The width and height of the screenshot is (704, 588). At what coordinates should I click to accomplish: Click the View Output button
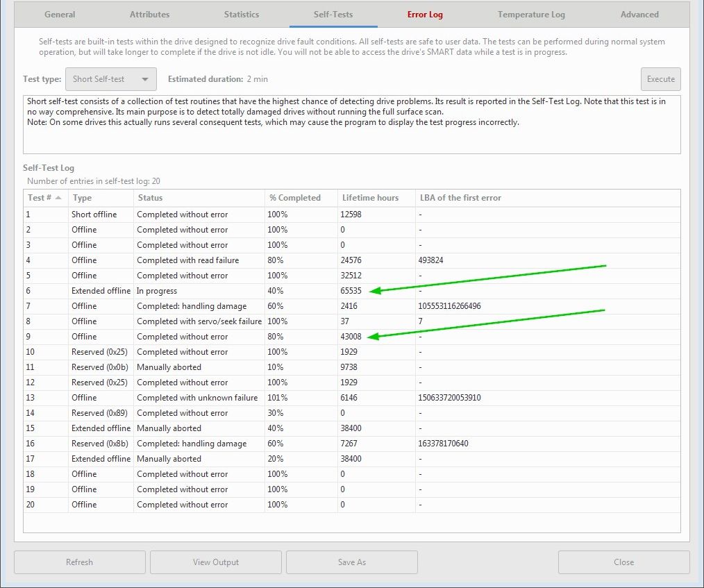click(215, 562)
